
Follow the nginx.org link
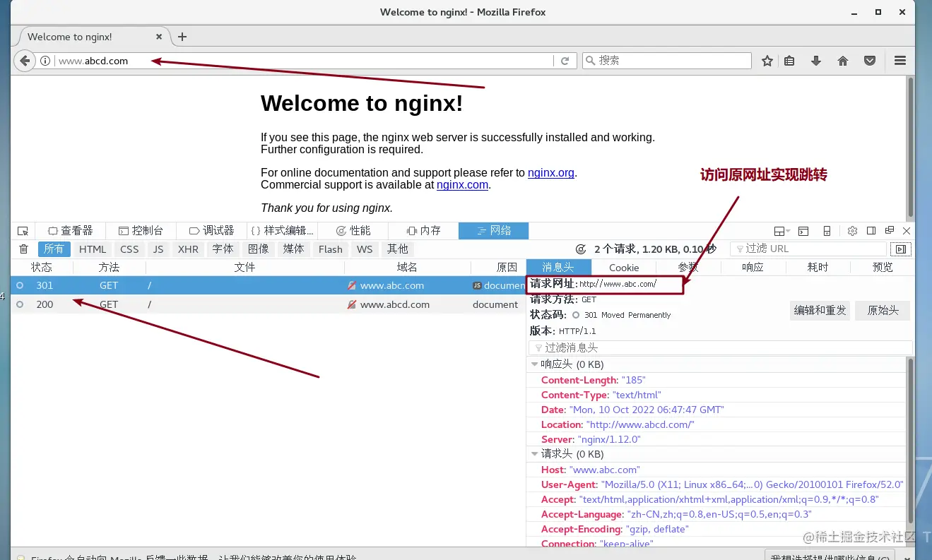pos(551,172)
